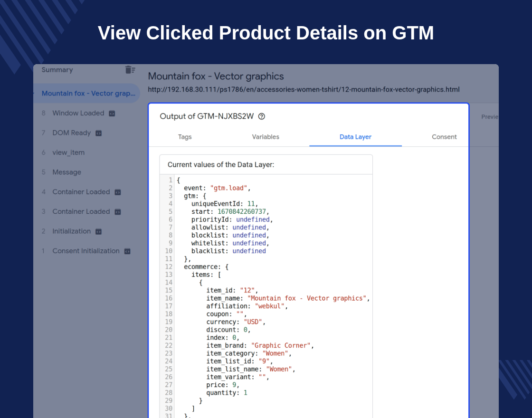Select event 4 Container Loaded

coord(81,192)
